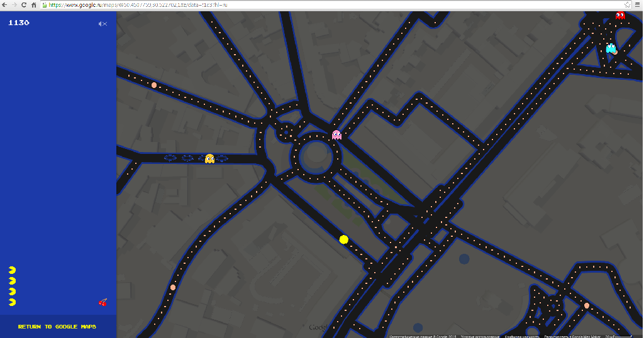
Task: Click the bottommost Pac-Man life icon
Action: click(13, 302)
